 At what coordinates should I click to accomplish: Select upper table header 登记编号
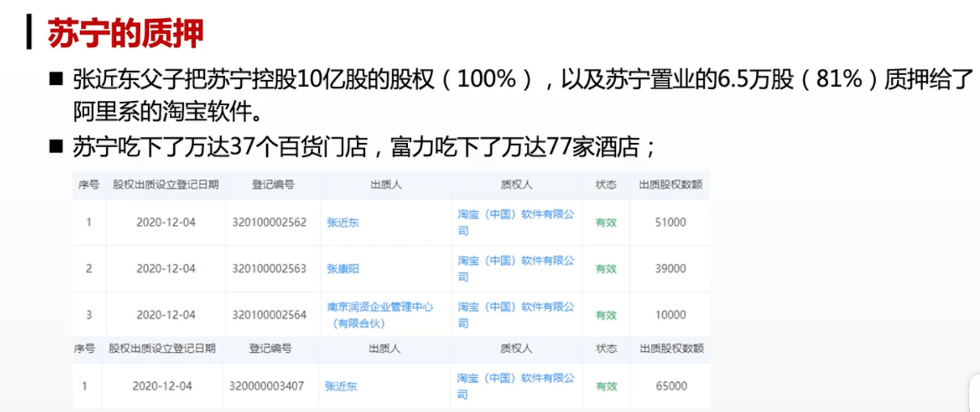point(273,185)
